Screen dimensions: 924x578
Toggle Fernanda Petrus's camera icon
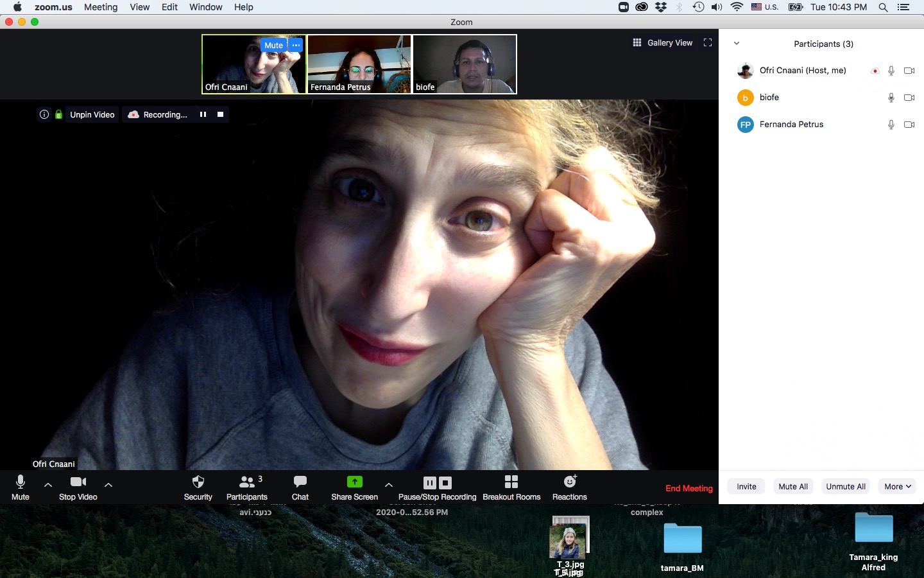909,125
